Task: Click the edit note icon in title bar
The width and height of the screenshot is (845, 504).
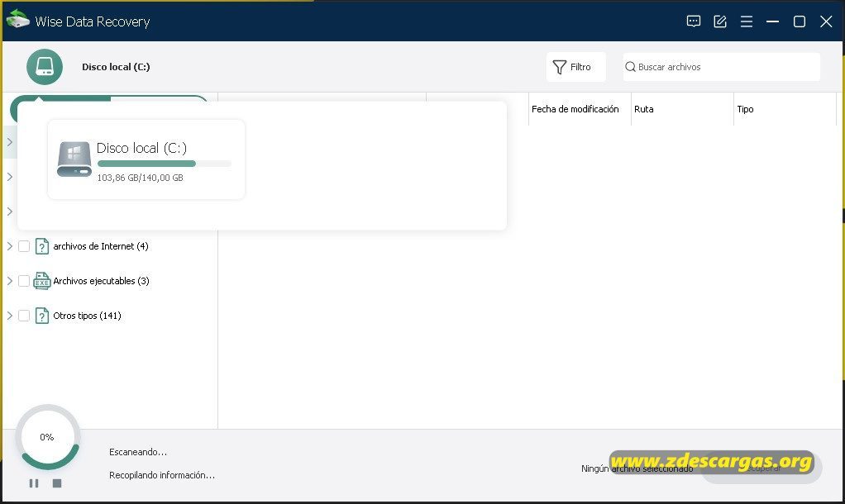Action: point(720,21)
